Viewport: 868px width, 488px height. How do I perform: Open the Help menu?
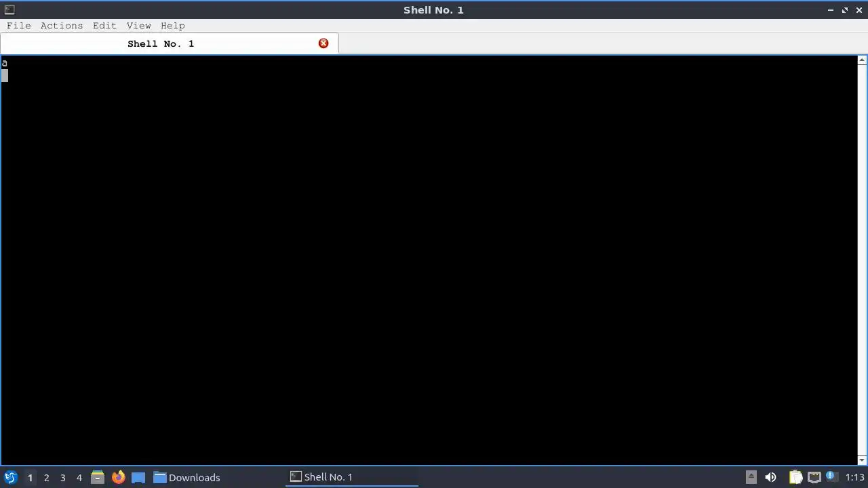click(x=172, y=26)
